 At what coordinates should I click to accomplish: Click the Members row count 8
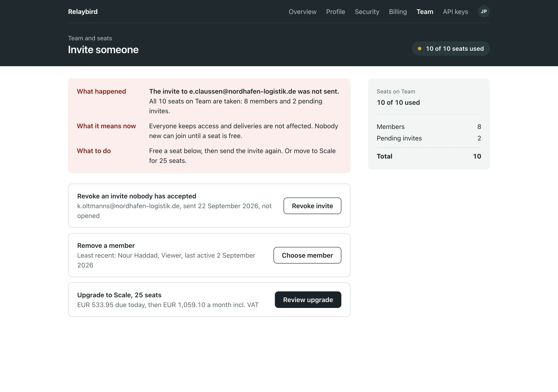(479, 127)
